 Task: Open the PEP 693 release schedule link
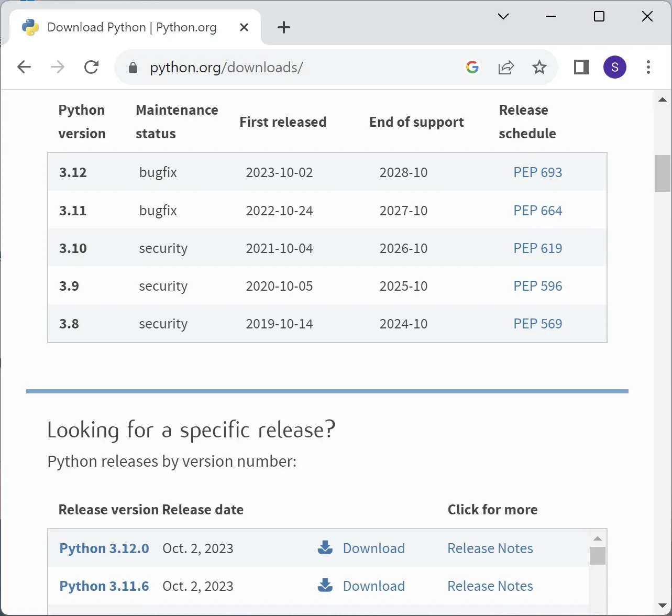(x=537, y=172)
